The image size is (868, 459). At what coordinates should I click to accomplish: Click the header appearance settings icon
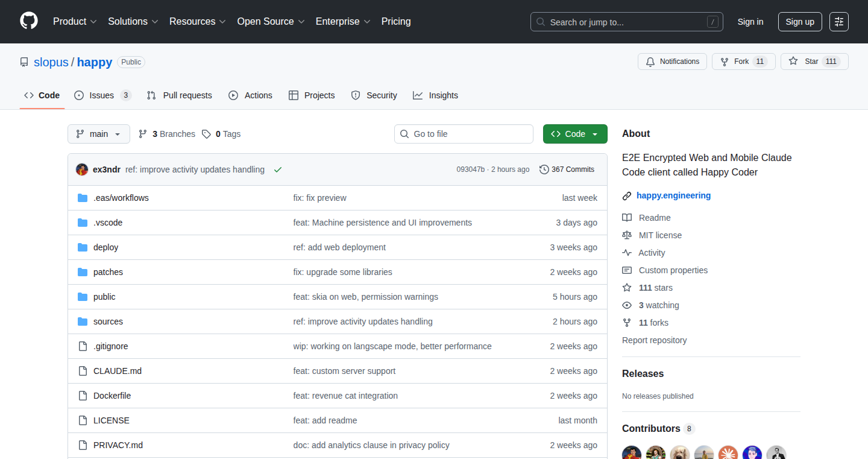pyautogui.click(x=839, y=22)
